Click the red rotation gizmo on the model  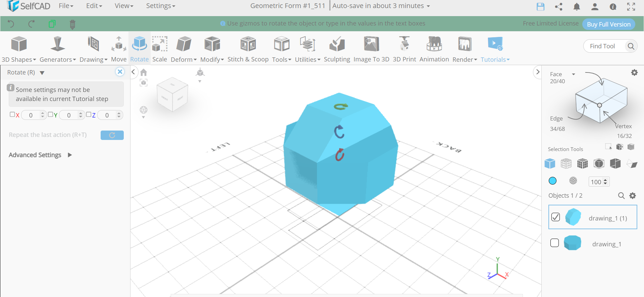339,155
